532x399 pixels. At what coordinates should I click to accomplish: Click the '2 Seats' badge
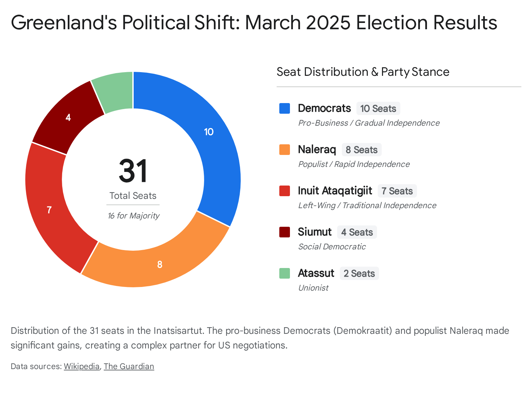359,274
